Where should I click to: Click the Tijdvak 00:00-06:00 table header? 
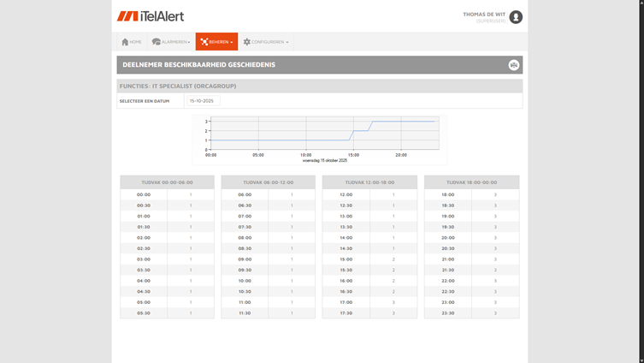(x=167, y=182)
